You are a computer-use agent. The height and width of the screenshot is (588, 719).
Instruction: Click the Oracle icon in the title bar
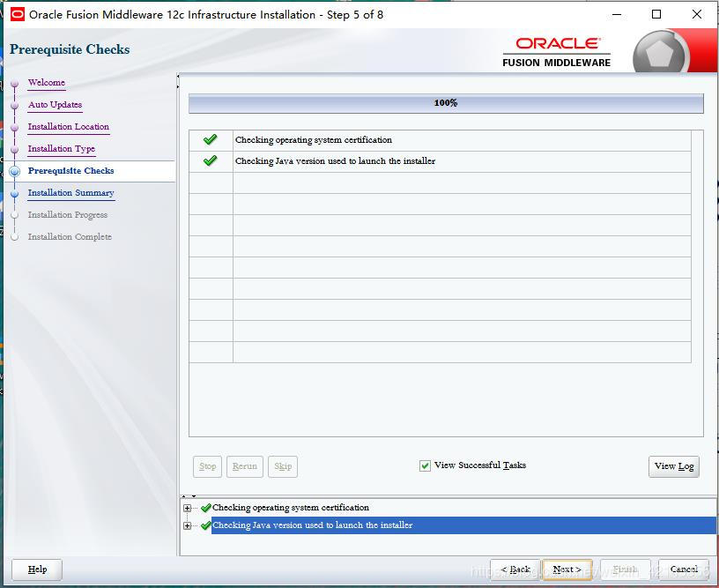pos(18,14)
